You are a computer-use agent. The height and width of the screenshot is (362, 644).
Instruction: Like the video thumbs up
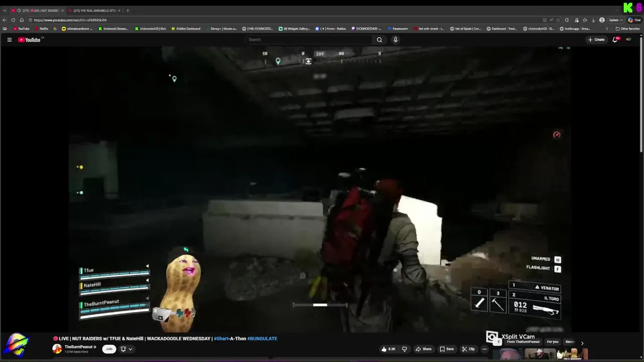[388, 349]
